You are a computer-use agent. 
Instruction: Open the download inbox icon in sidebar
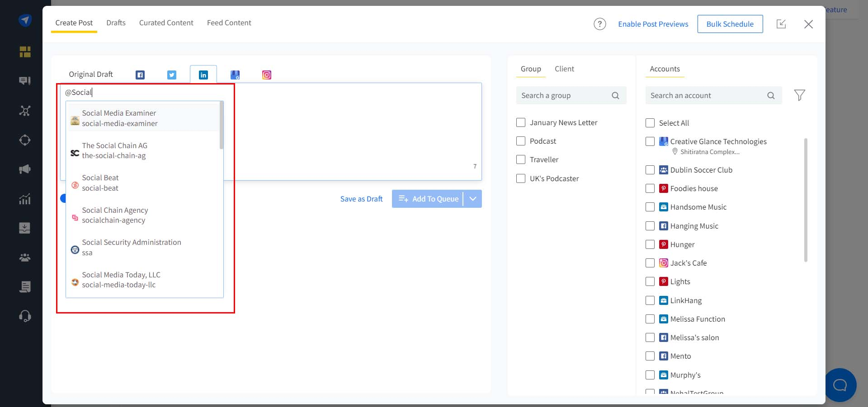[x=25, y=228]
